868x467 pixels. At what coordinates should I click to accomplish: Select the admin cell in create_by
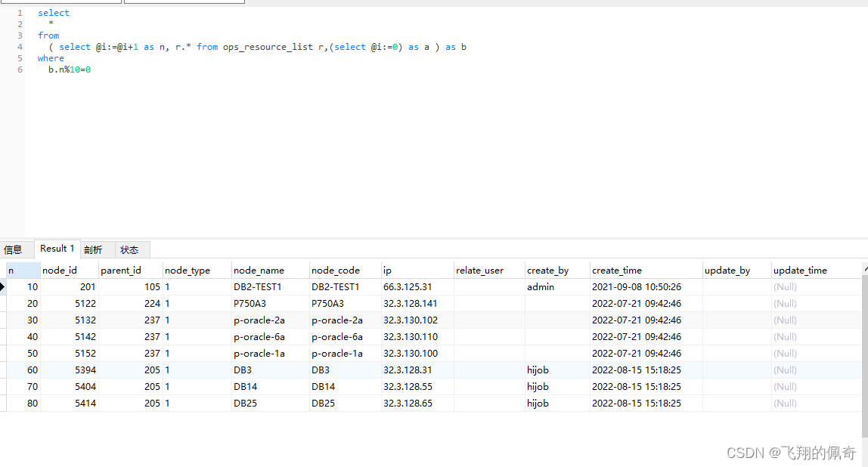click(541, 287)
